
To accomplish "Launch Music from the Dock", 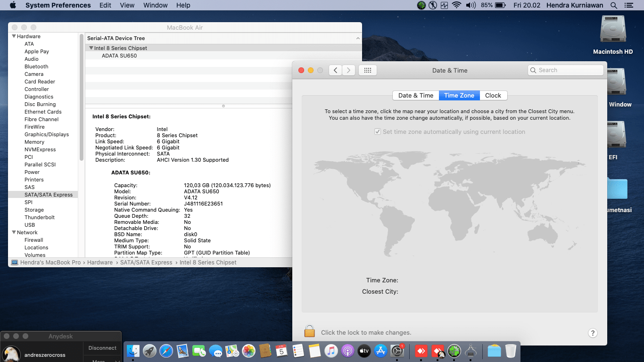I will [331, 351].
